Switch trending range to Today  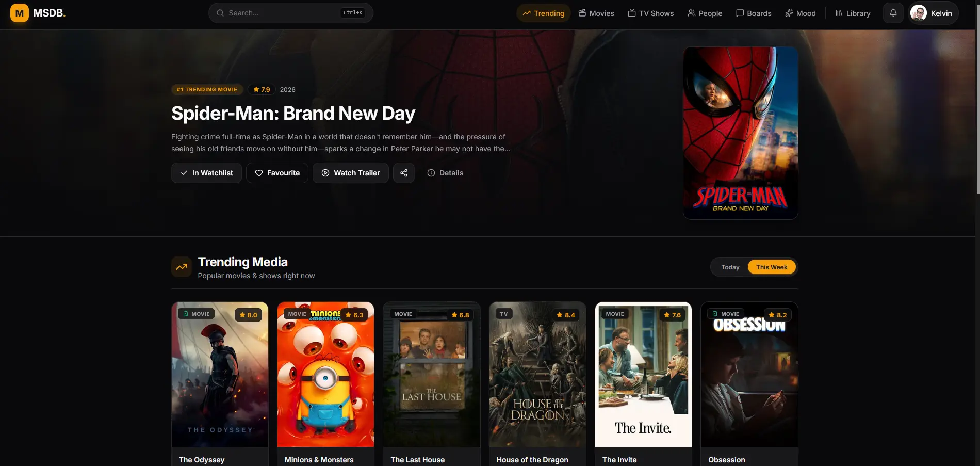click(730, 267)
